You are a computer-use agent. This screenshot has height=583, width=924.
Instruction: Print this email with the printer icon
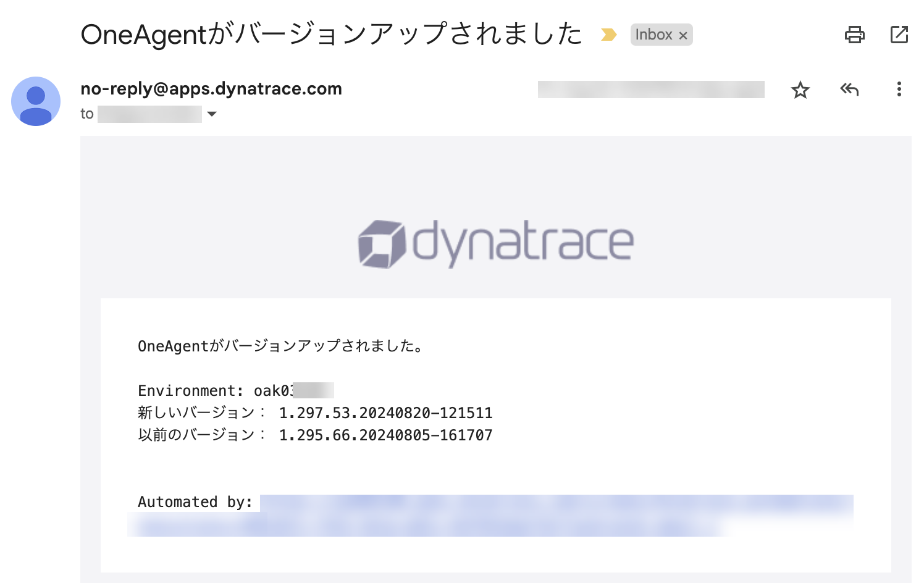pyautogui.click(x=855, y=35)
